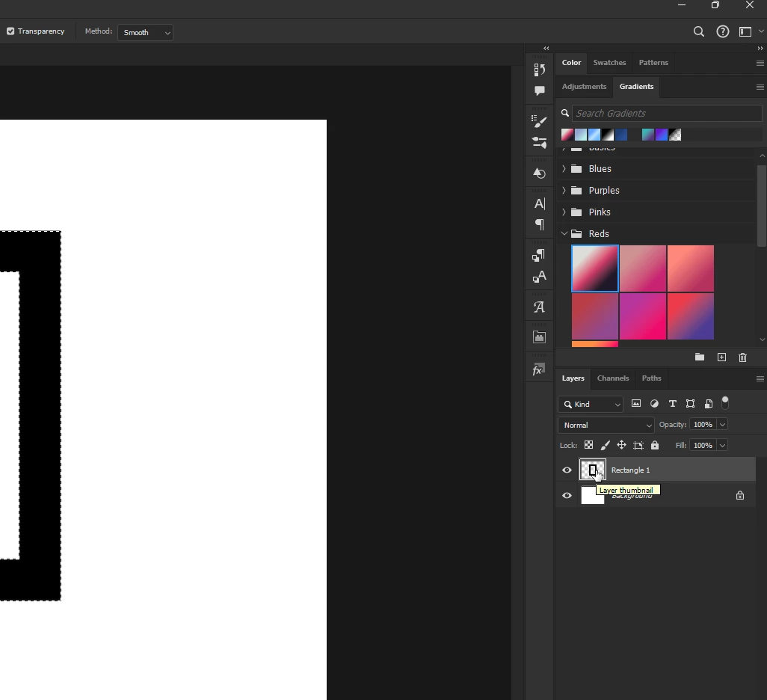
Task: Toggle lock transparent pixels
Action: [x=588, y=445]
